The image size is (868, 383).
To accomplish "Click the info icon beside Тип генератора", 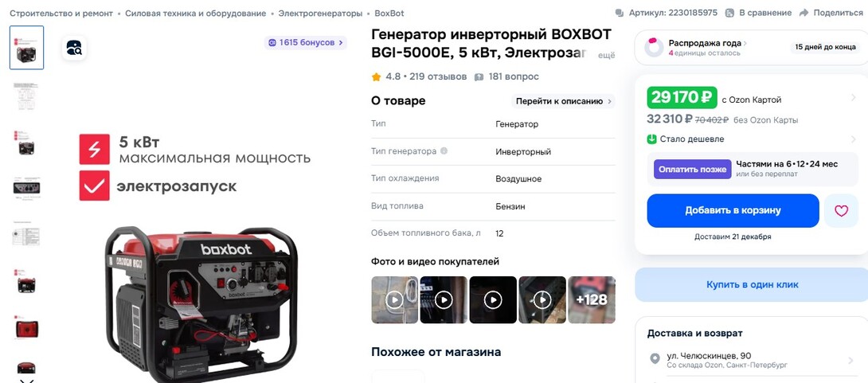I will [x=444, y=151].
